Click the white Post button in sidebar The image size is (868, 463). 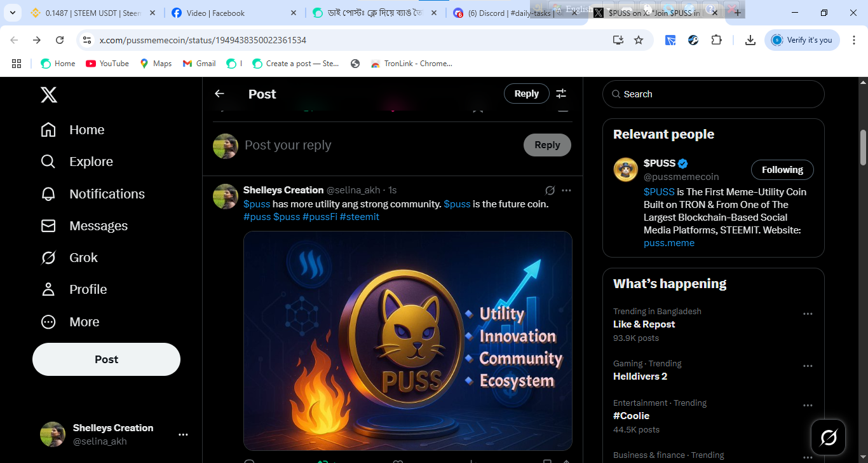point(106,359)
